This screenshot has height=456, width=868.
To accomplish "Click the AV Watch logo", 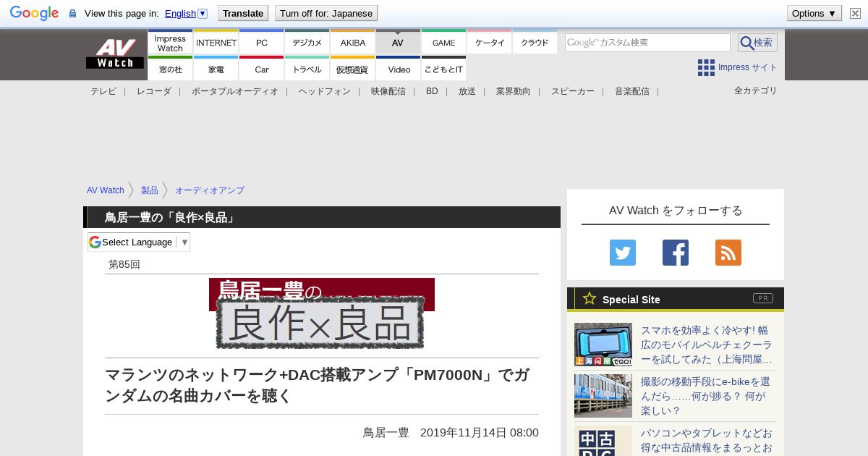I will coord(115,54).
